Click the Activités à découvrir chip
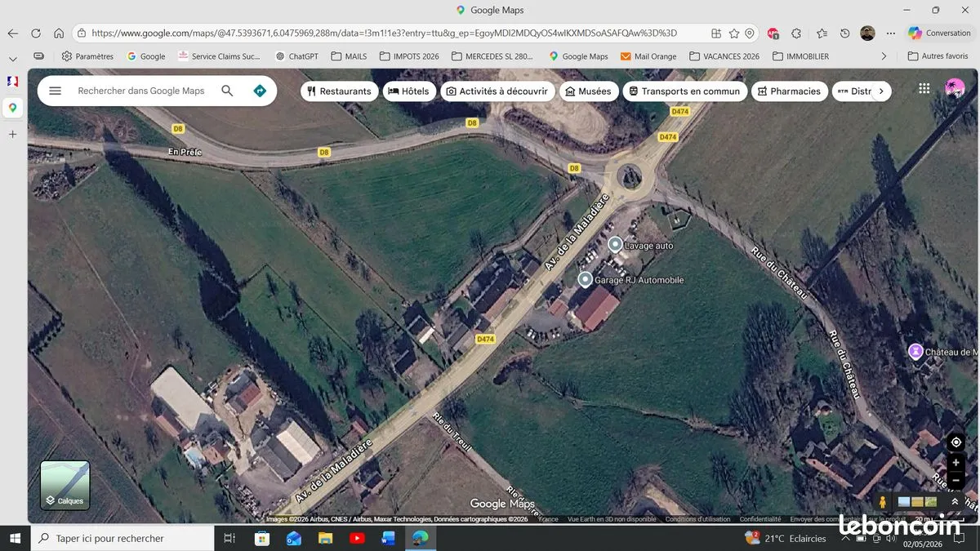Screen dimensions: 980x551 coord(498,91)
